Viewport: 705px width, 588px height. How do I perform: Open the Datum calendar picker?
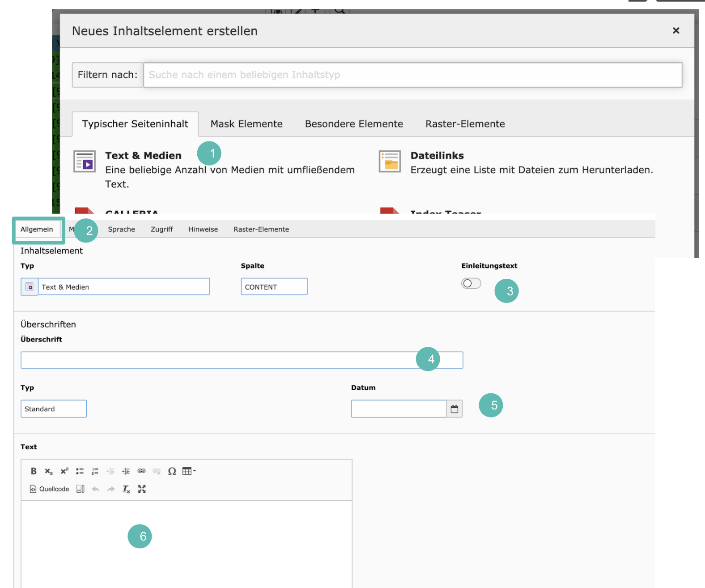coord(454,409)
